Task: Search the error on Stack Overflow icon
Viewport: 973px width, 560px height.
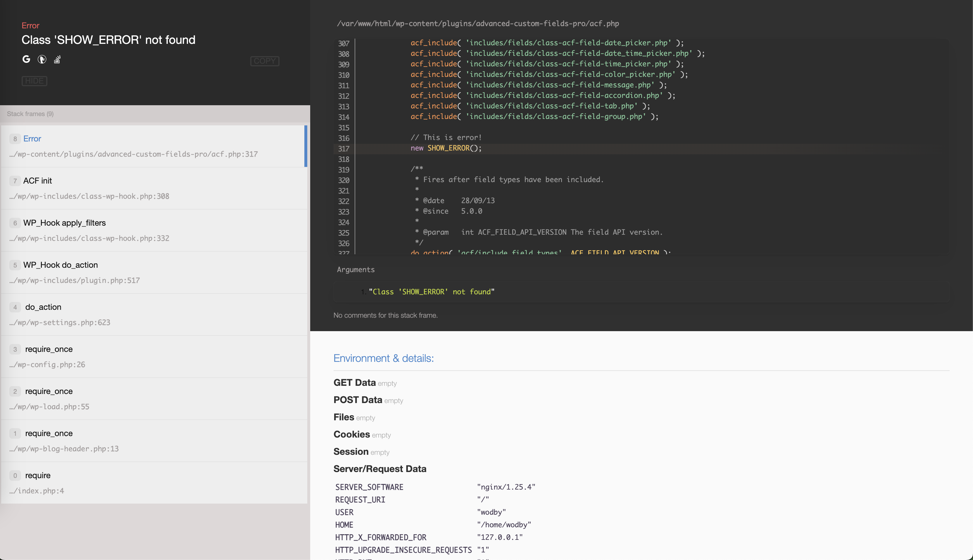Action: 57,59
